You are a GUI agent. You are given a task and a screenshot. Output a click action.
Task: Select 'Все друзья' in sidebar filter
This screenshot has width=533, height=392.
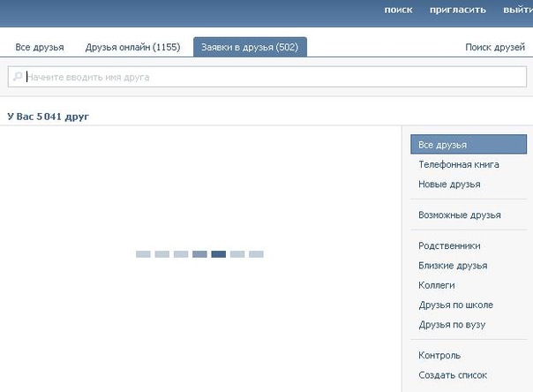coord(468,145)
